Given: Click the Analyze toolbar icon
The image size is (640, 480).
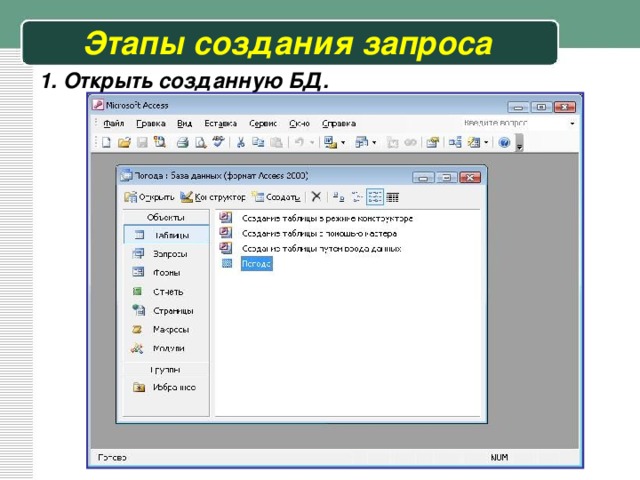Looking at the screenshot, I should pos(362,142).
